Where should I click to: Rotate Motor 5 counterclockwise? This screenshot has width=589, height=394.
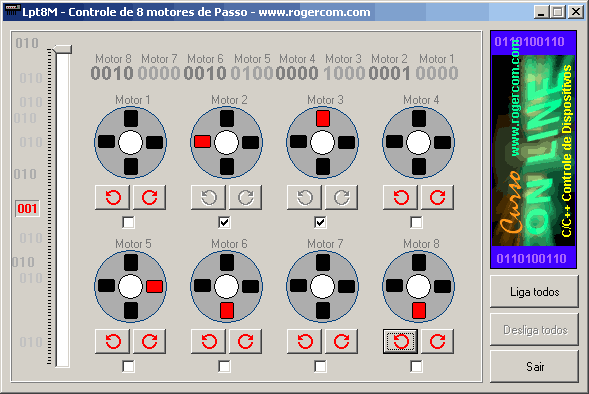pyautogui.click(x=112, y=341)
